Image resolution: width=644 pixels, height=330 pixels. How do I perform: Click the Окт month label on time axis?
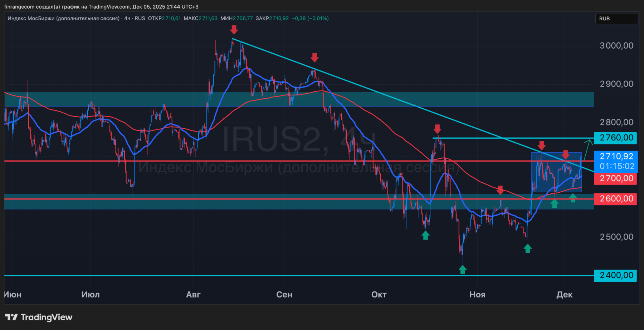point(379,295)
